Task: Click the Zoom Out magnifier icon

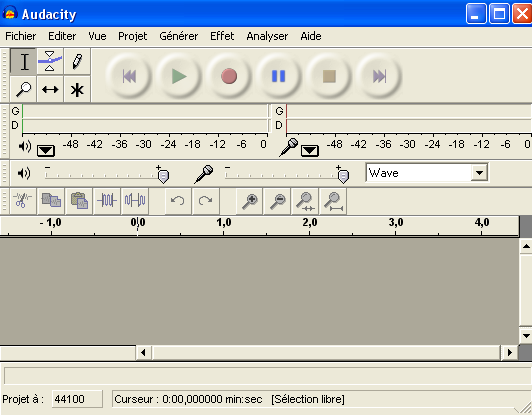Action: coord(278,201)
